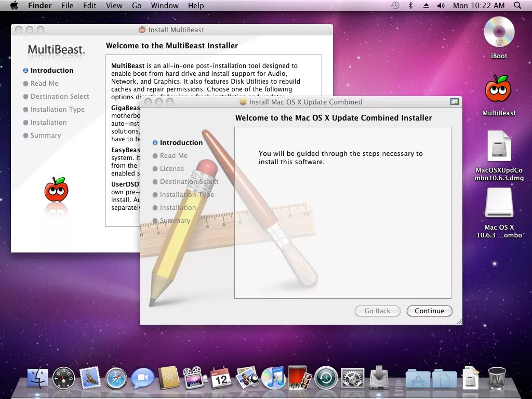This screenshot has width=532, height=399.
Task: Click Installation step in MultiBeast installer
Action: point(45,122)
